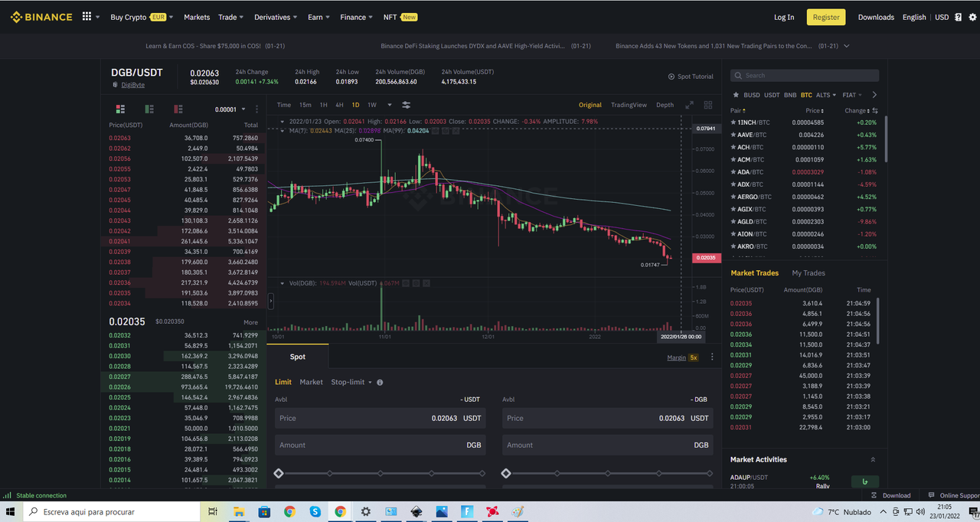The height and width of the screenshot is (522, 980).
Task: Show sell orders only in order book
Action: tap(178, 109)
